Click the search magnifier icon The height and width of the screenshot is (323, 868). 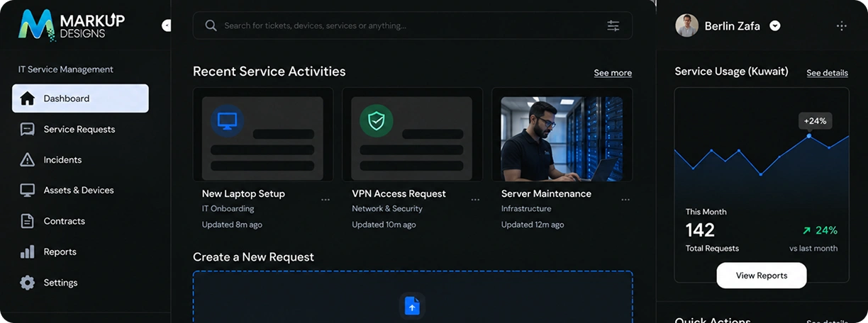coord(211,25)
